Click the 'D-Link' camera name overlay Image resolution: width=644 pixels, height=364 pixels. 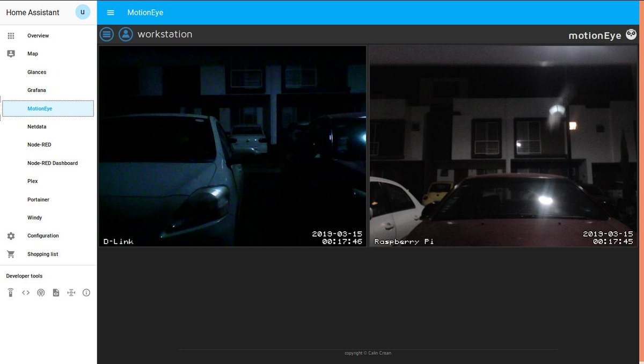pos(118,242)
